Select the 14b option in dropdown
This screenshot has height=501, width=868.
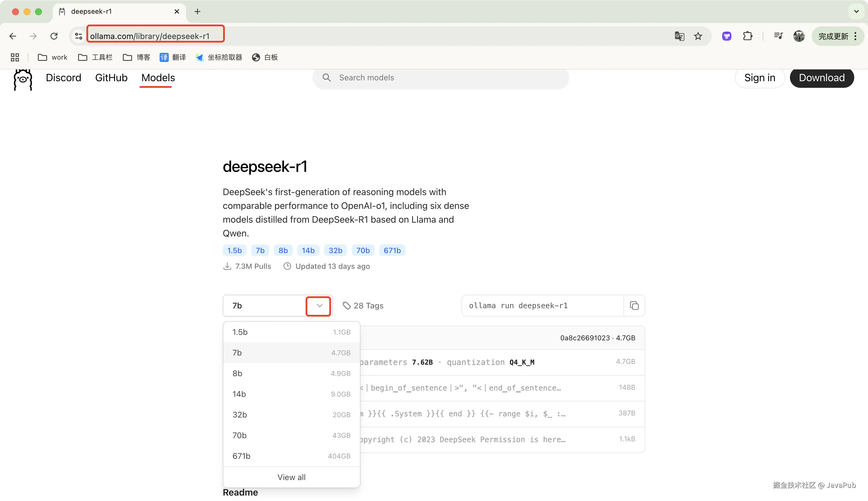click(291, 394)
